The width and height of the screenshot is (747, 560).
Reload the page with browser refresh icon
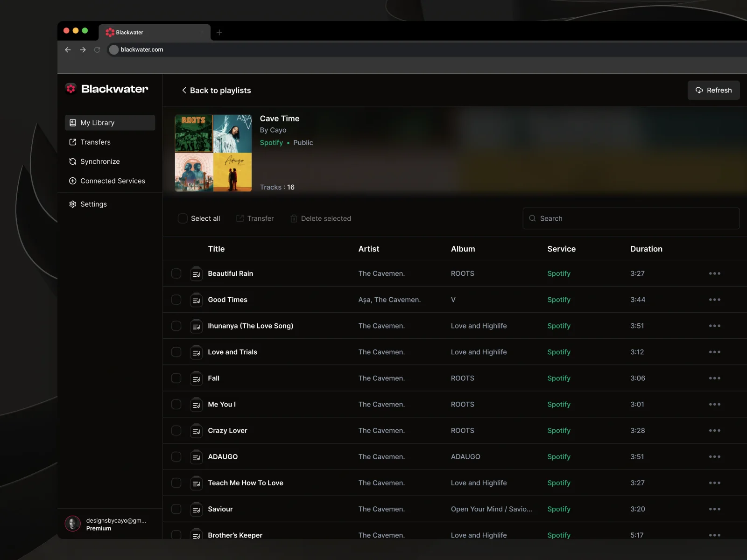click(97, 49)
